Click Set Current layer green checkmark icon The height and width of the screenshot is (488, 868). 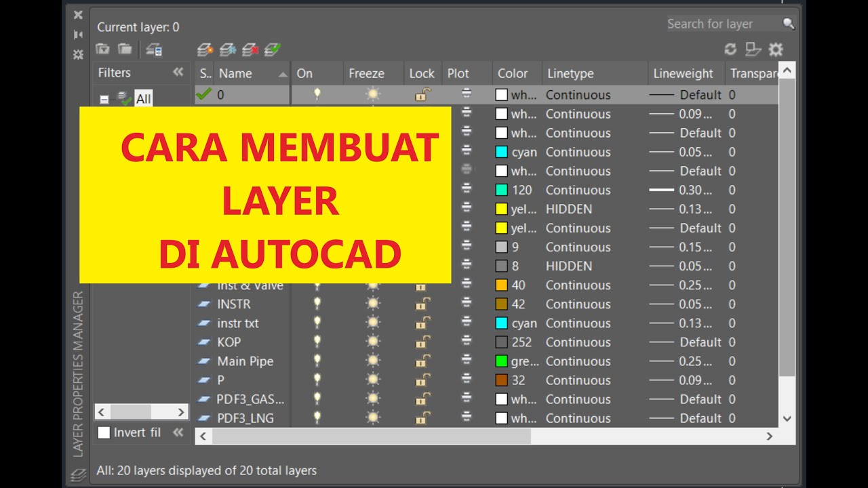[x=273, y=49]
